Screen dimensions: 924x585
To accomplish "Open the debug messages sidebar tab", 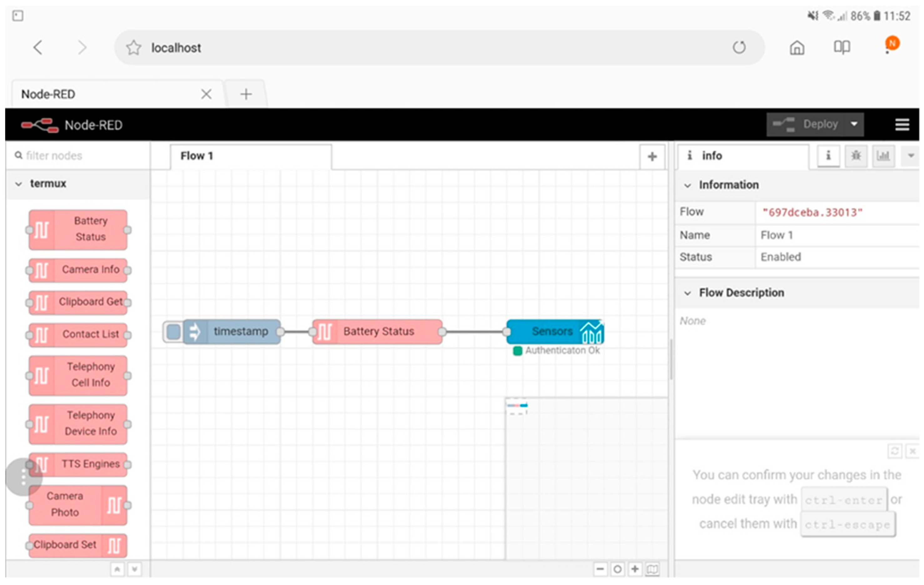I will 856,156.
